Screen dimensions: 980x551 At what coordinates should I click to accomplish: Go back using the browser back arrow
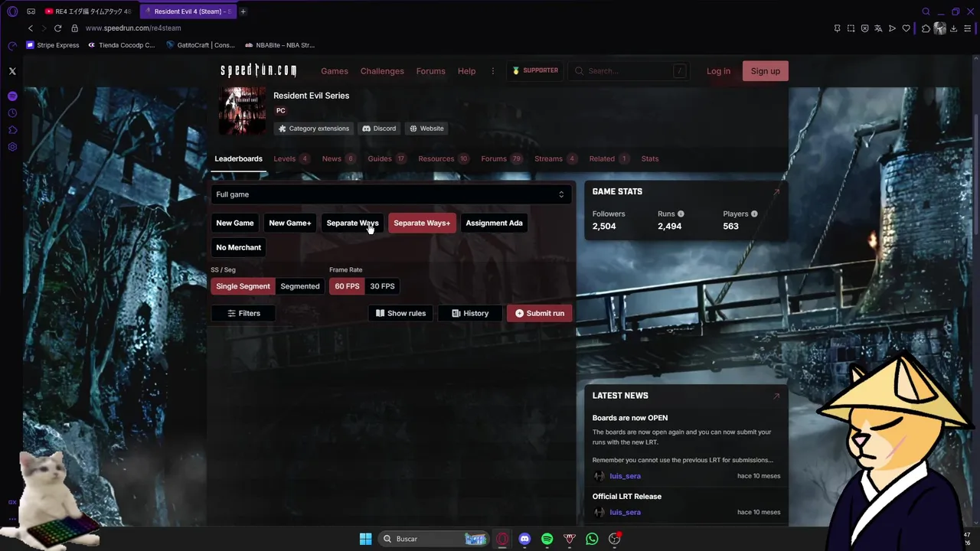click(x=31, y=28)
